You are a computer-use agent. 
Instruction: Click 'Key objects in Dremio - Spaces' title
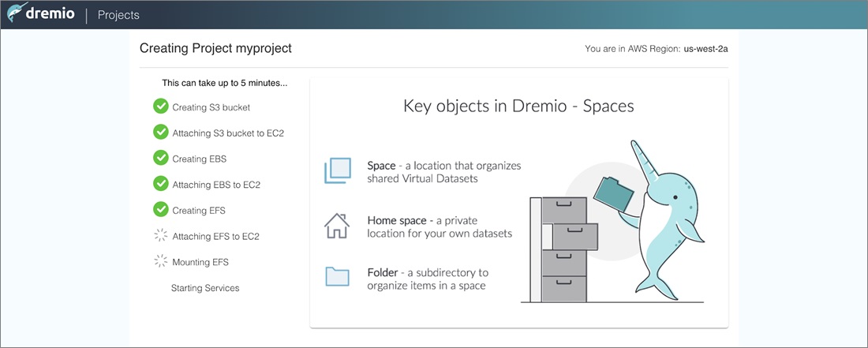[518, 107]
